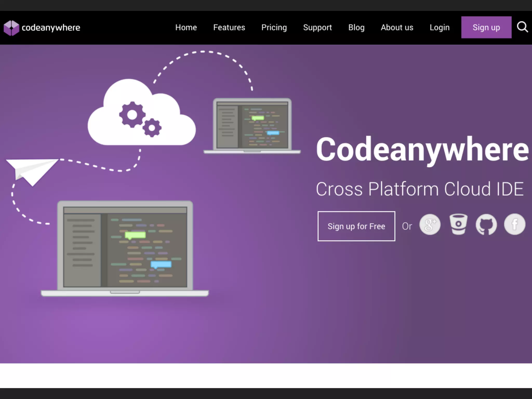Click the Codeanywhere cube logo icon
This screenshot has height=399, width=532.
[11, 28]
